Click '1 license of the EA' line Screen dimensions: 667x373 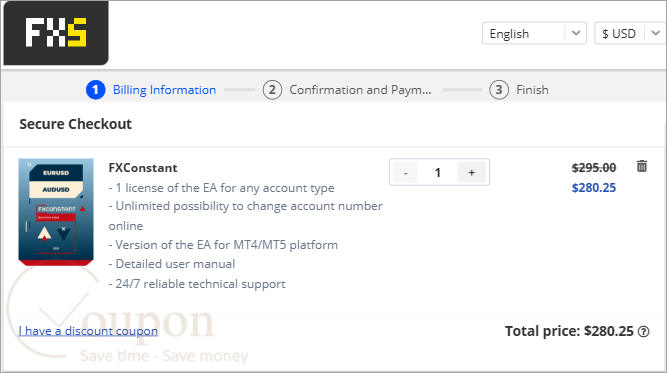pos(221,188)
